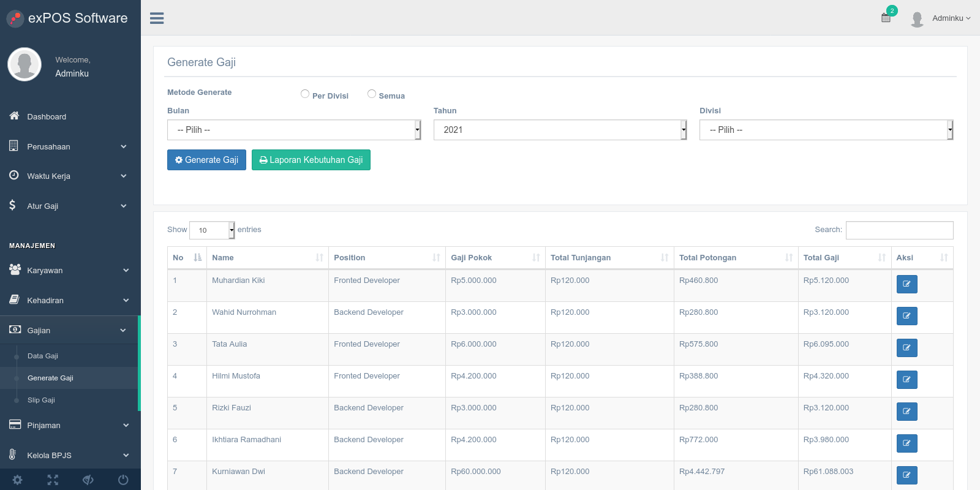Click the Adminku profile avatar in sidebar
The image size is (980, 490).
(x=24, y=64)
